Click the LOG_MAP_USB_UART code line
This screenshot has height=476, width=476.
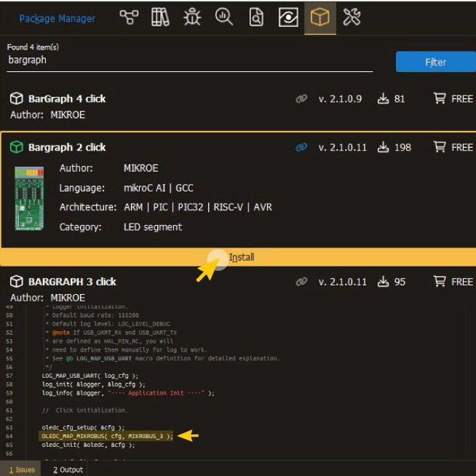coord(90,376)
